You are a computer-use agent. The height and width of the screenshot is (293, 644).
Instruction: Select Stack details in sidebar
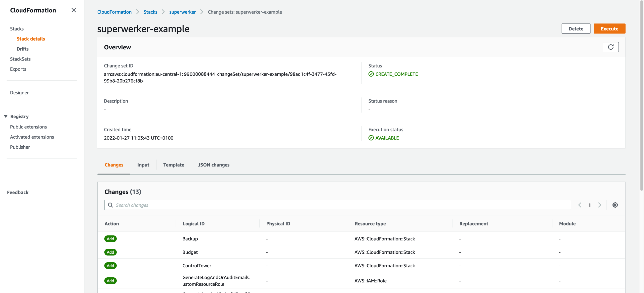(31, 39)
